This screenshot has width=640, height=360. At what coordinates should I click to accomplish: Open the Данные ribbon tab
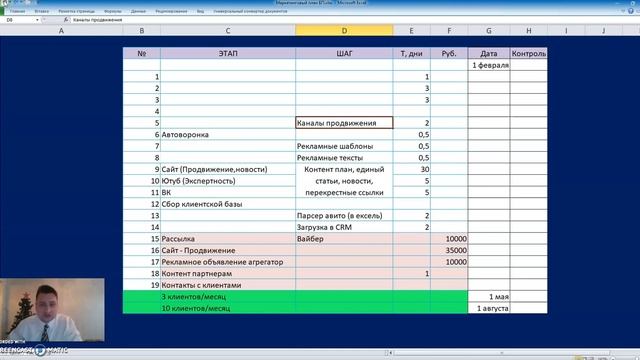point(138,11)
